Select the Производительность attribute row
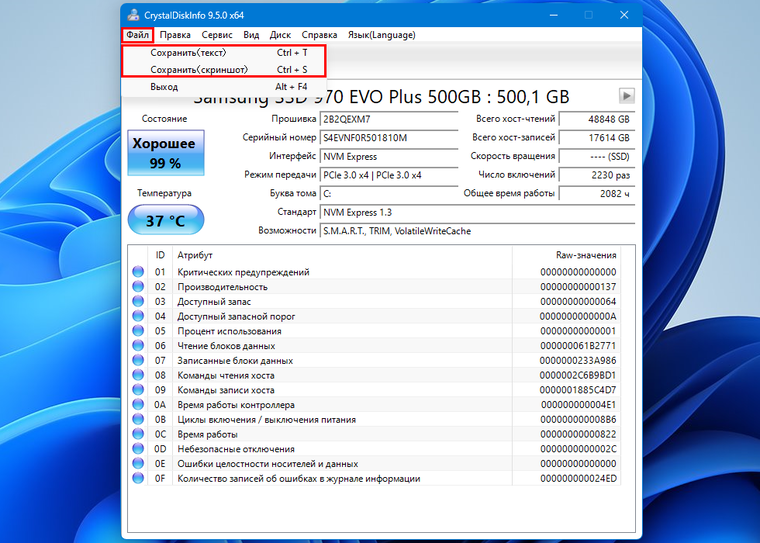This screenshot has width=760, height=543. tap(375, 287)
